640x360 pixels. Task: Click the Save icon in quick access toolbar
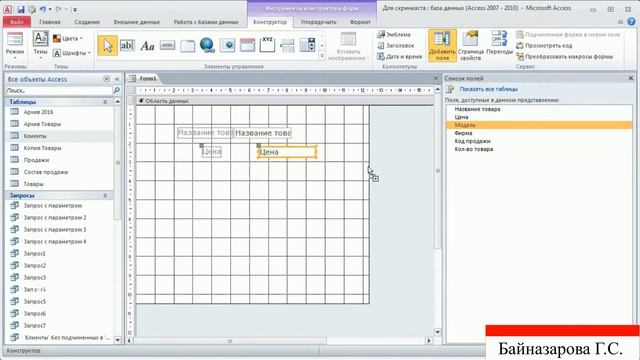pyautogui.click(x=20, y=9)
